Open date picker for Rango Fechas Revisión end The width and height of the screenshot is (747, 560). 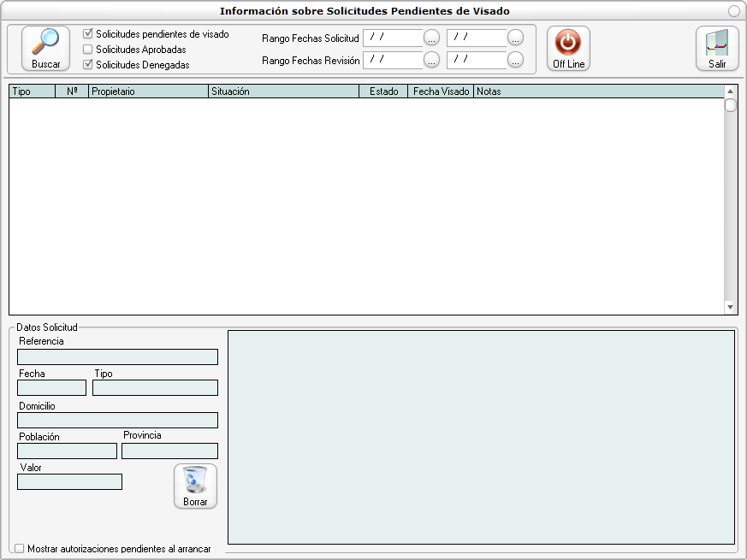(515, 60)
